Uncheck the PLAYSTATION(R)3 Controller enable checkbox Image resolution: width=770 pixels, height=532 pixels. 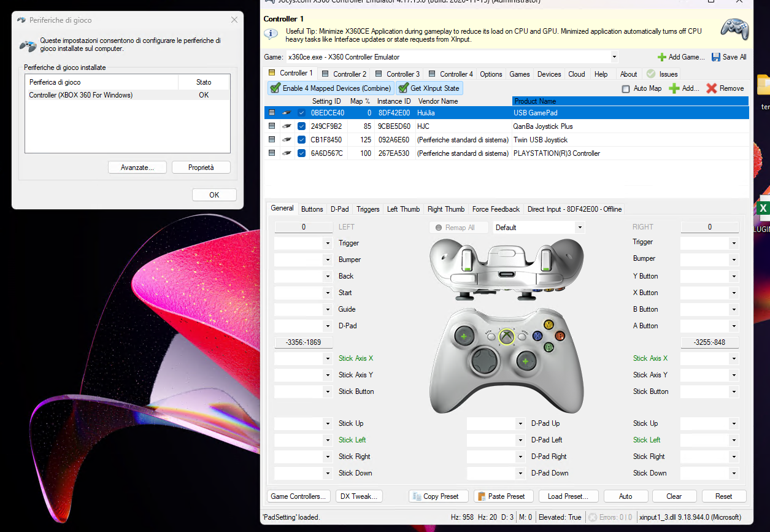[301, 153]
